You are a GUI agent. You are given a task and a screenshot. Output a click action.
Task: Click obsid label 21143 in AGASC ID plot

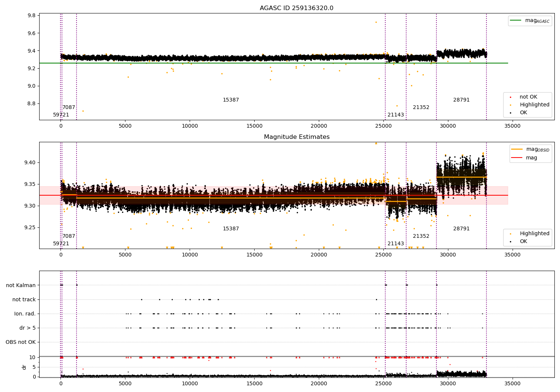tap(396, 115)
